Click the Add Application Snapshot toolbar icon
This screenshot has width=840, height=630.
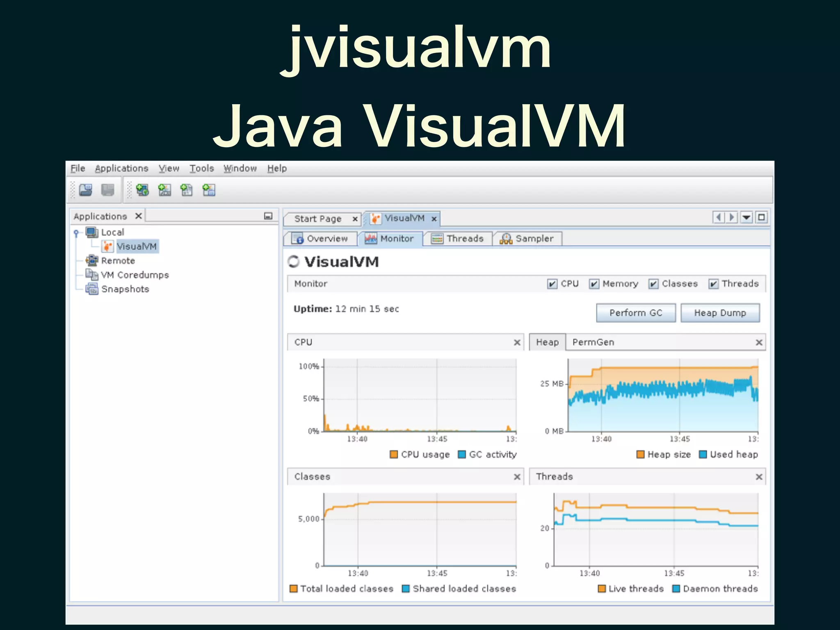tap(209, 190)
